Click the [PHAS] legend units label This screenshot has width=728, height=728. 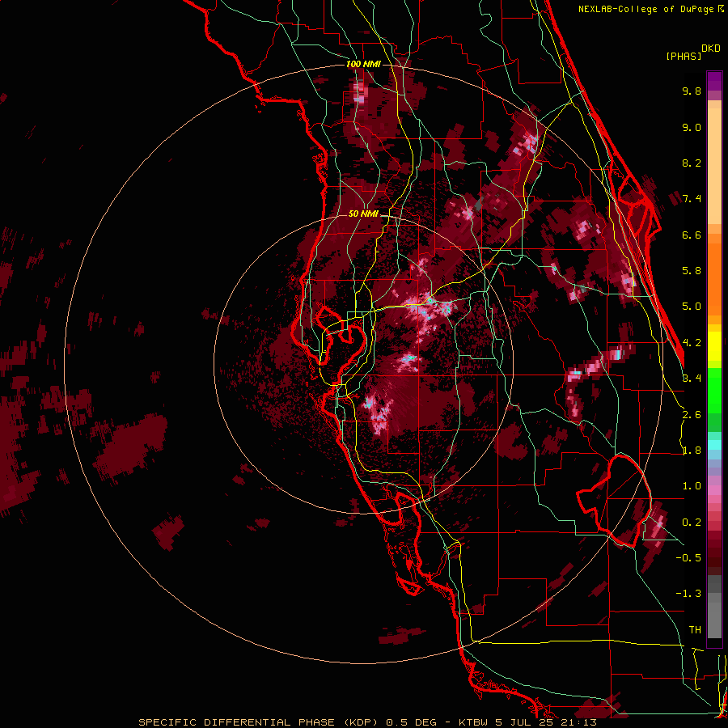684,56
